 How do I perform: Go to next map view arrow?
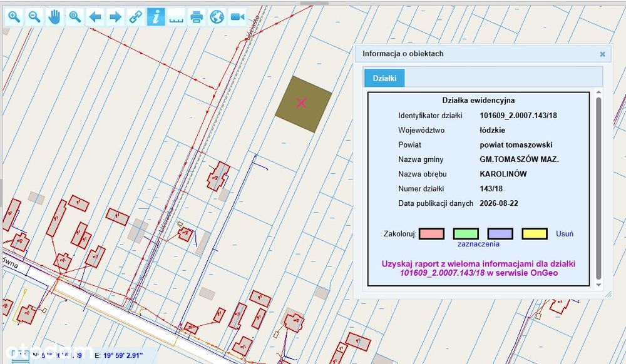point(116,17)
